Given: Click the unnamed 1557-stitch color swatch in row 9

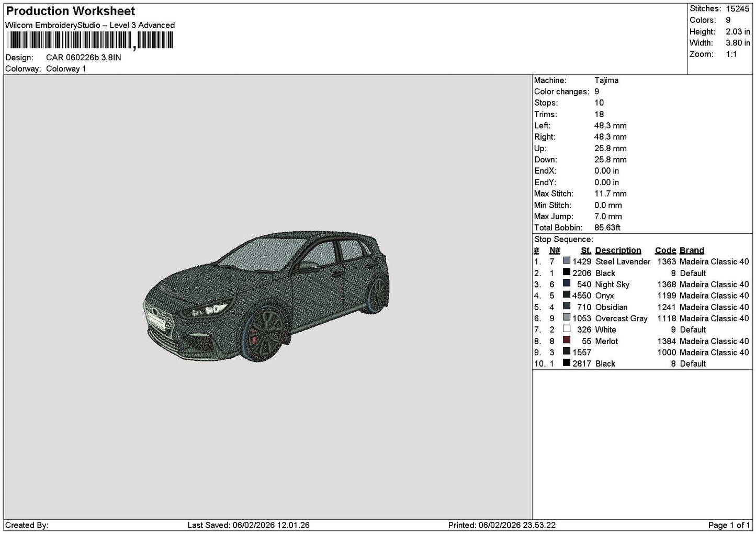Looking at the screenshot, I should [566, 351].
